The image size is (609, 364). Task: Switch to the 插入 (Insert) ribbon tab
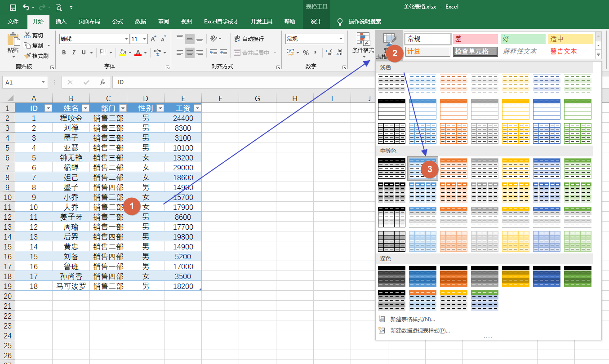61,21
